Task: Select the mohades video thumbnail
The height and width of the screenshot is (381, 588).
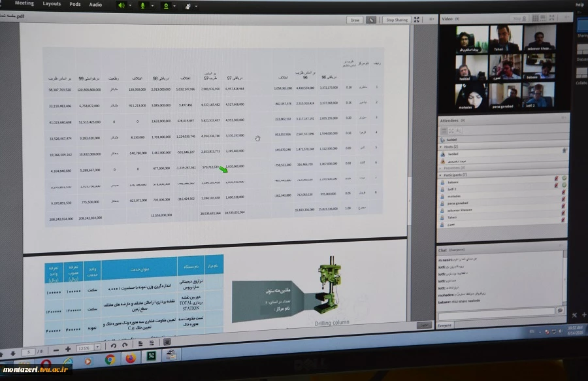Action: point(471,96)
